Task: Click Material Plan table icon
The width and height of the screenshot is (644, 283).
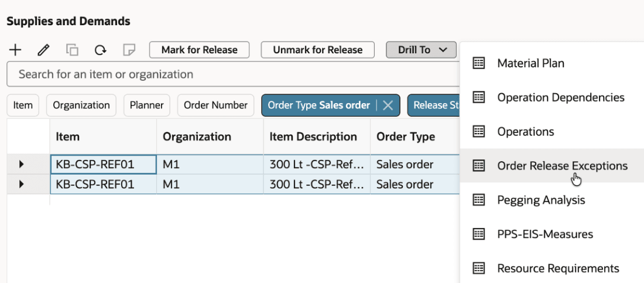Action: [x=479, y=63]
